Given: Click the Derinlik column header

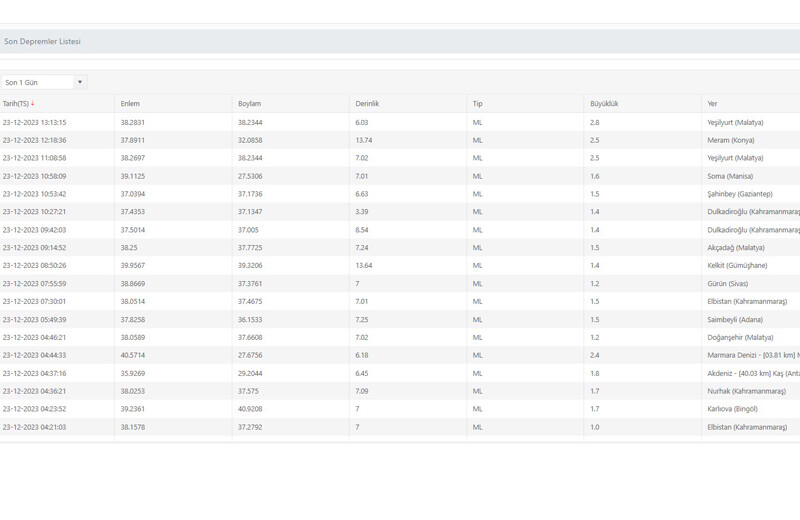Looking at the screenshot, I should point(367,104).
